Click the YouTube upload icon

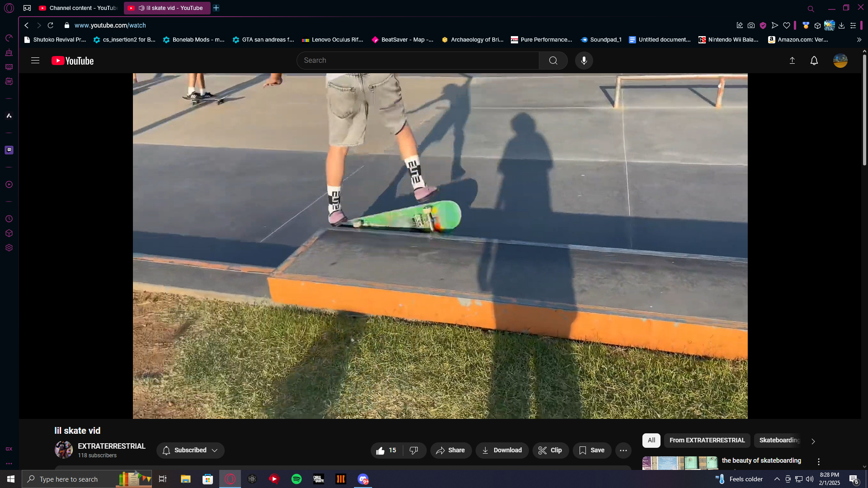792,61
